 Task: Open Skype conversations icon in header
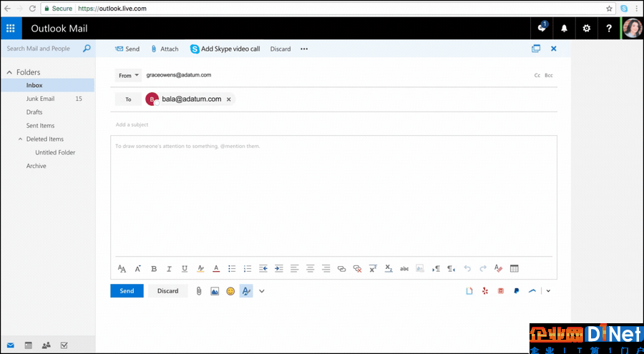coord(542,28)
